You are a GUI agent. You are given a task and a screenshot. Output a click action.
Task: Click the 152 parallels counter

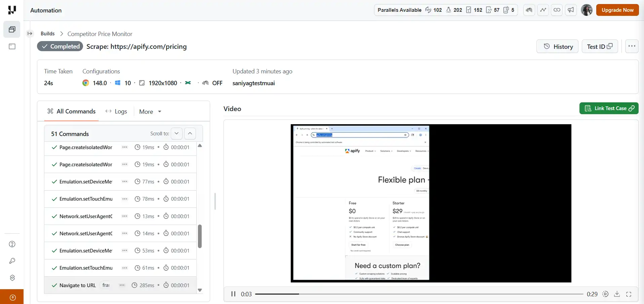tap(474, 10)
